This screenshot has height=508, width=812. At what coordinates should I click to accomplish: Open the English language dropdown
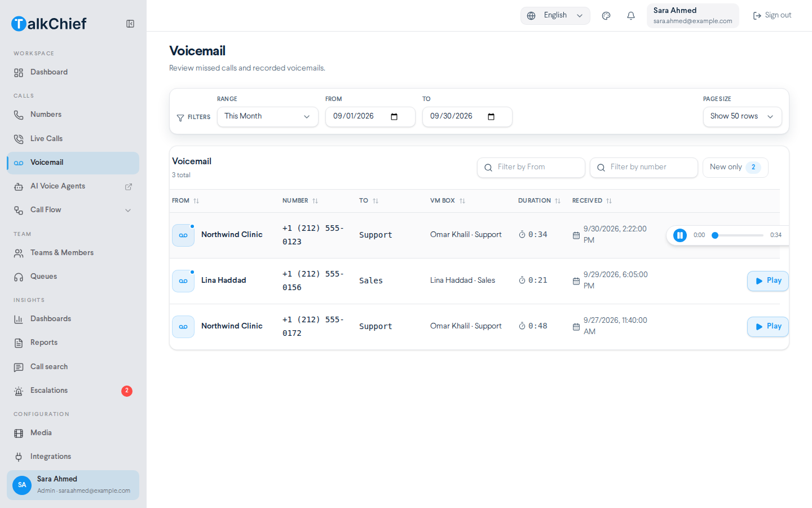point(555,16)
